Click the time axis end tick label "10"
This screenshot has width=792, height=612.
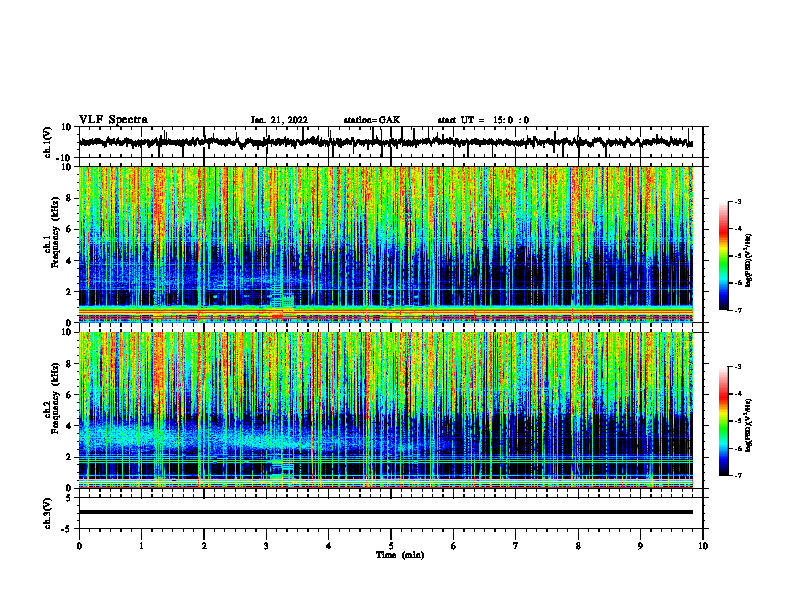[x=703, y=546]
